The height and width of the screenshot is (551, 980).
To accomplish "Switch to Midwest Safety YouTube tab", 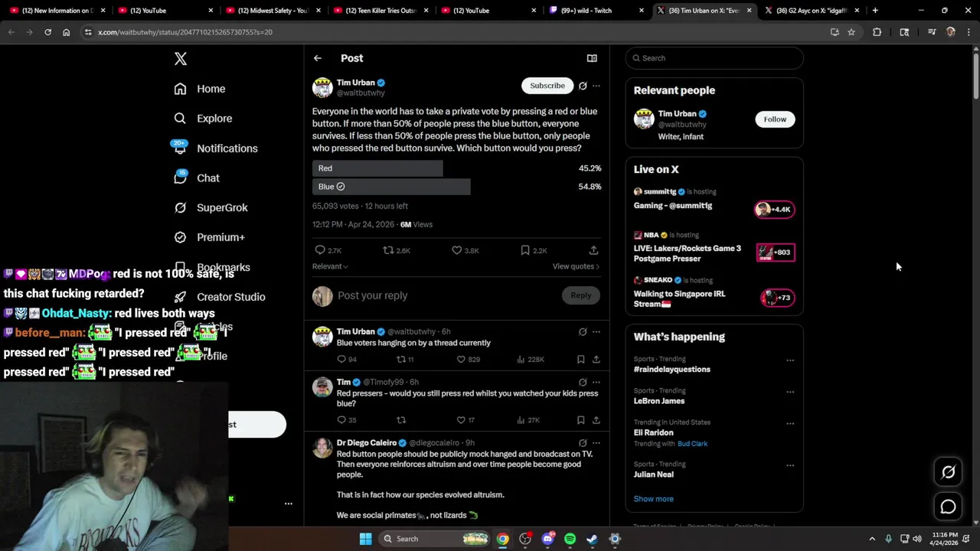I will click(x=273, y=11).
